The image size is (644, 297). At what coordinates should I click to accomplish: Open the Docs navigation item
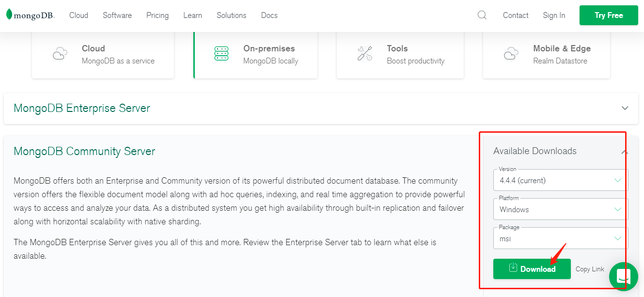click(x=269, y=15)
